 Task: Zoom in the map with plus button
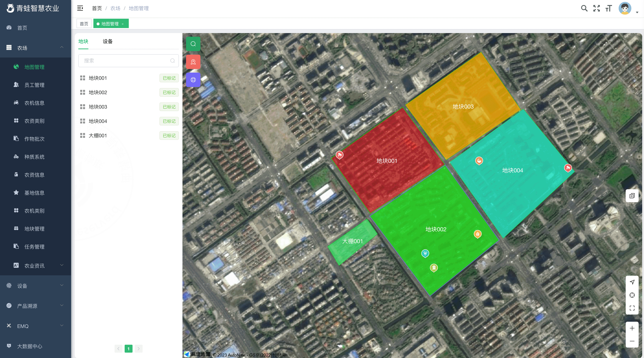(632, 328)
